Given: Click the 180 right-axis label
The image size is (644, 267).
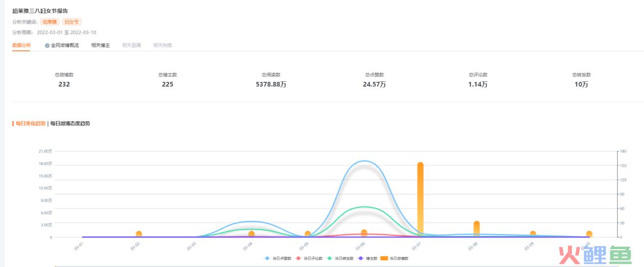Looking at the screenshot, I should (623, 151).
